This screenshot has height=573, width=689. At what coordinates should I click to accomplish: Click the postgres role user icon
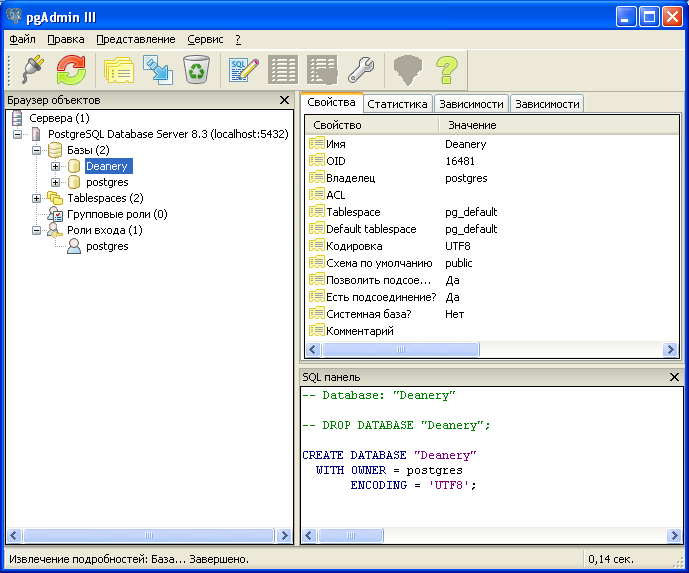[74, 246]
